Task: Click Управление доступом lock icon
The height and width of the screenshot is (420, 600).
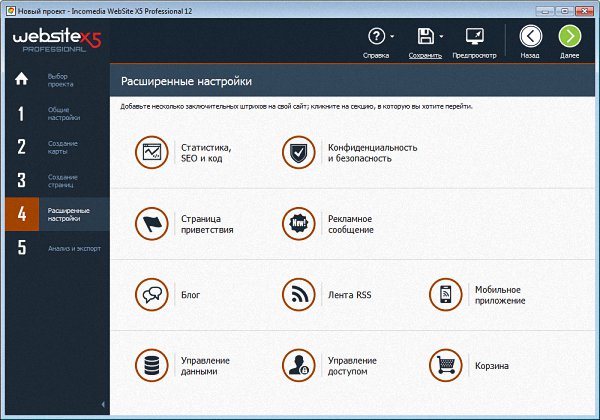Action: [x=297, y=365]
